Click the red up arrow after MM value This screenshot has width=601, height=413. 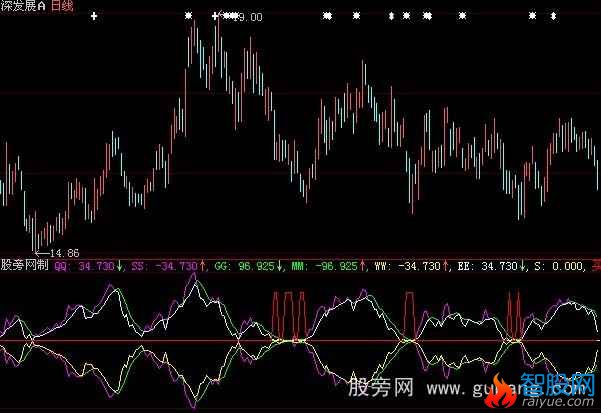point(363,266)
